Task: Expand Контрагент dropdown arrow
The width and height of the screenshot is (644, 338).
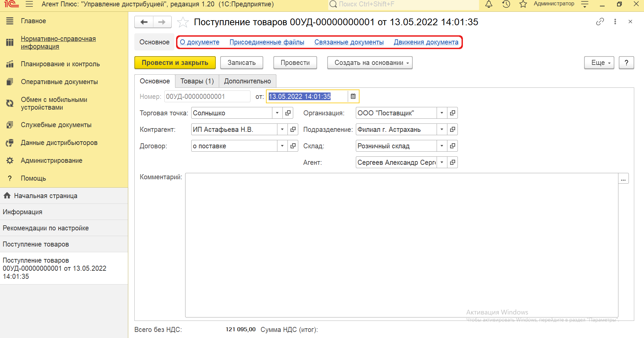Action: 282,129
